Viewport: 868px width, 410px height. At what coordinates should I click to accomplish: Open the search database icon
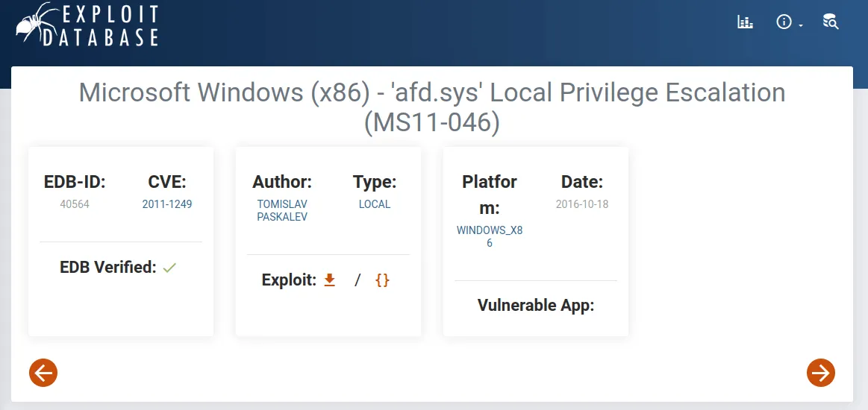[830, 22]
